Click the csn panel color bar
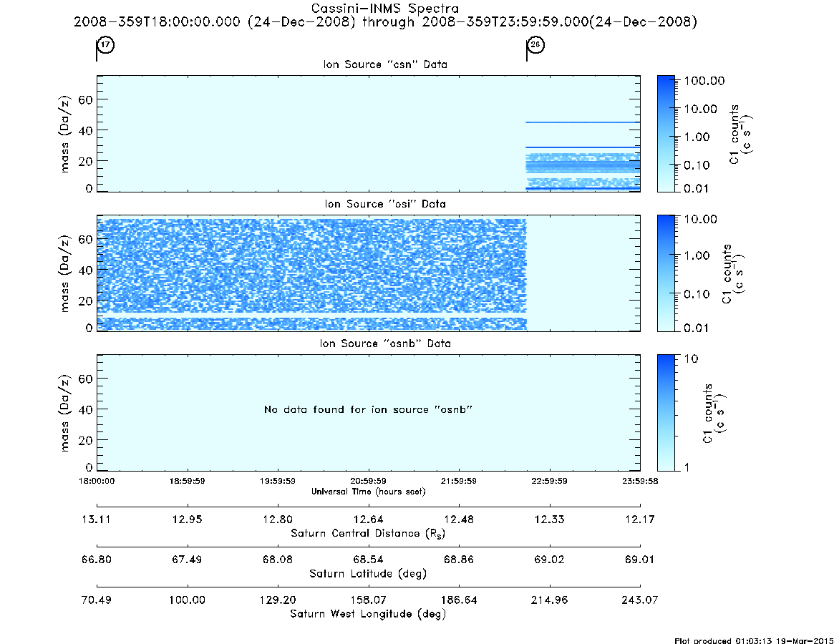 [666, 134]
